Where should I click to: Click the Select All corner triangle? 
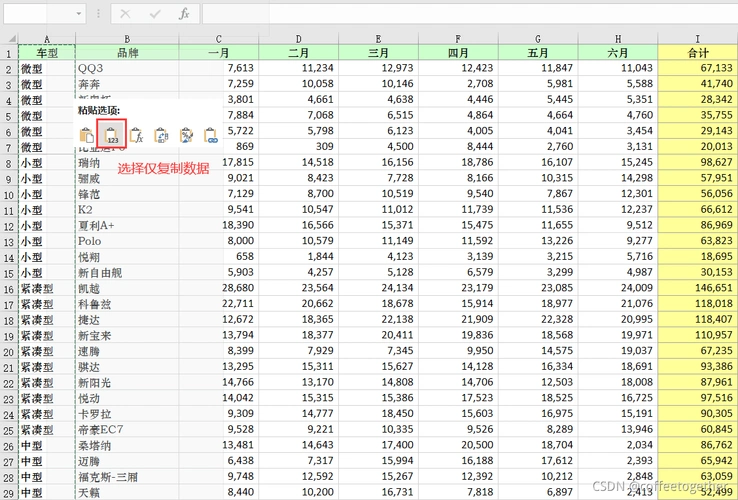pyautogui.click(x=9, y=38)
